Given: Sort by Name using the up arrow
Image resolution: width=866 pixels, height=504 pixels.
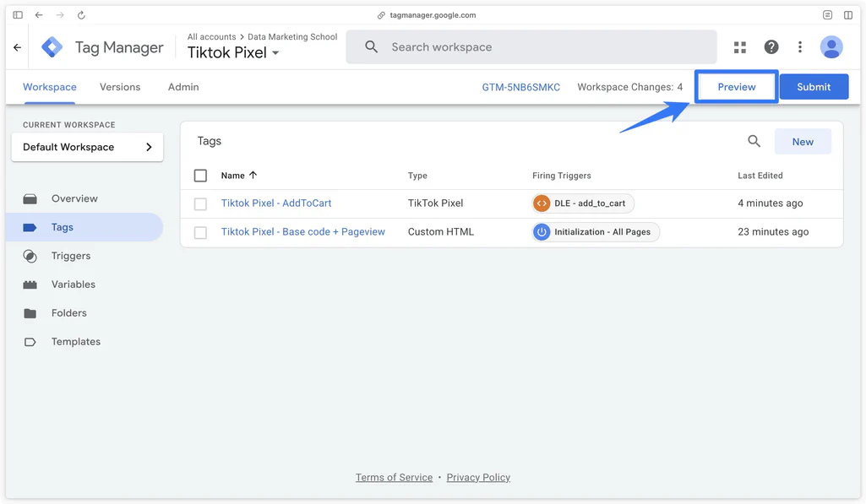Looking at the screenshot, I should (253, 175).
